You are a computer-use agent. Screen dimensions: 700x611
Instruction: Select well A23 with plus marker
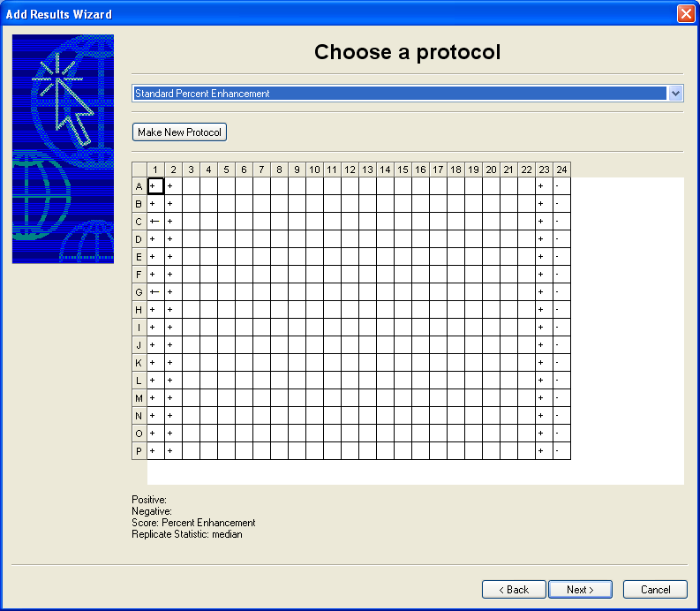(x=544, y=186)
